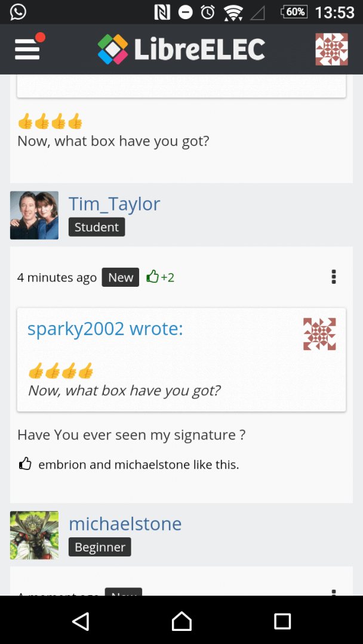Click the New badge on Tim_Taylor's post
The width and height of the screenshot is (363, 644).
(x=121, y=277)
